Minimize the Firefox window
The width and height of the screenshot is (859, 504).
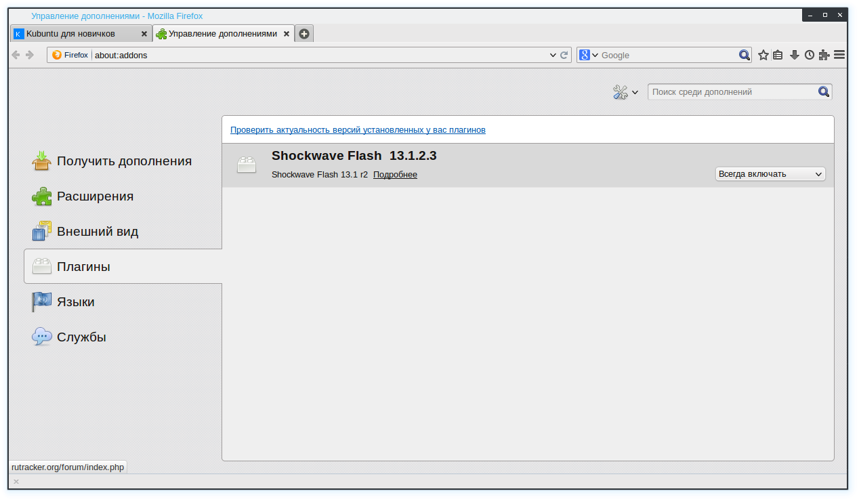pyautogui.click(x=810, y=14)
